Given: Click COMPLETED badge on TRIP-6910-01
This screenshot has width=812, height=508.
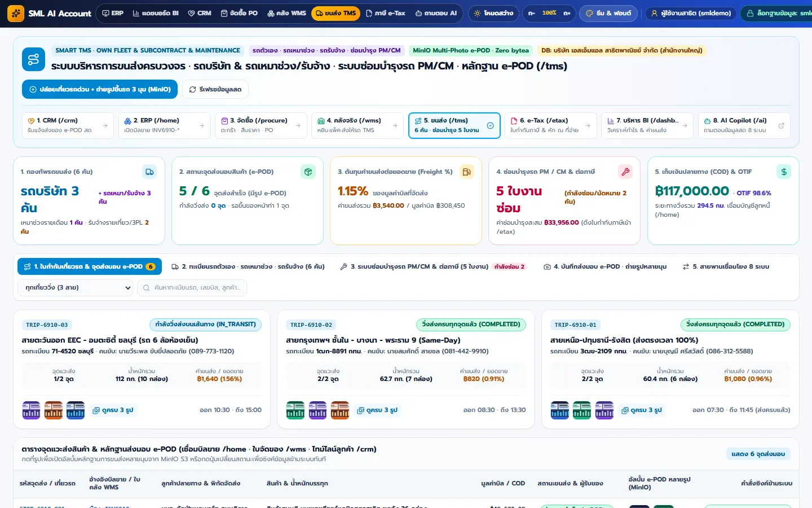Looking at the screenshot, I should pyautogui.click(x=735, y=325).
